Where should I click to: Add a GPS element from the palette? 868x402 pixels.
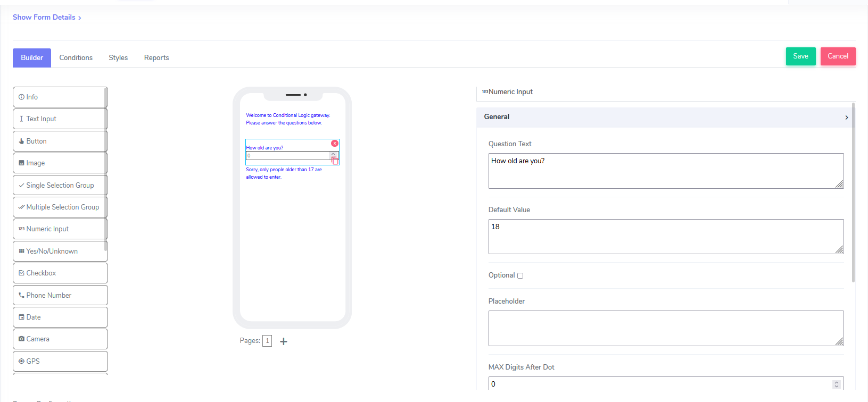[x=60, y=361]
